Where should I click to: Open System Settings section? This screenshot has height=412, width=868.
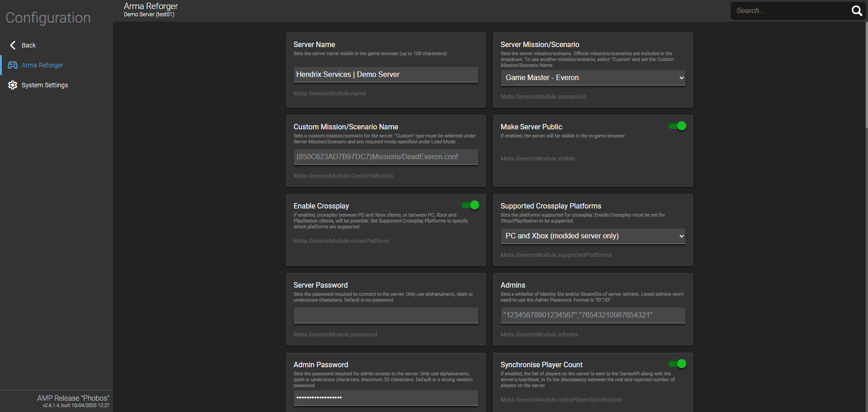[x=57, y=85]
